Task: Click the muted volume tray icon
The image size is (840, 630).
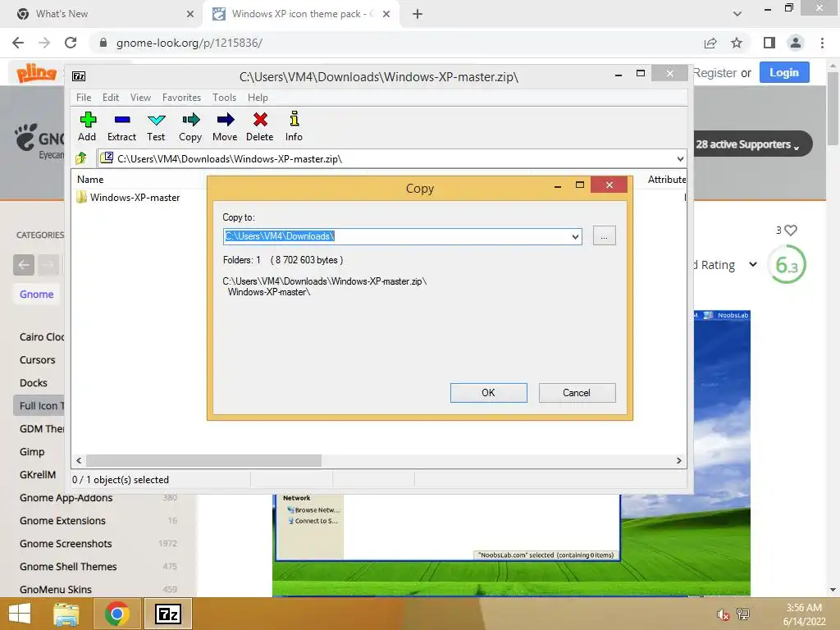Action: 723,614
